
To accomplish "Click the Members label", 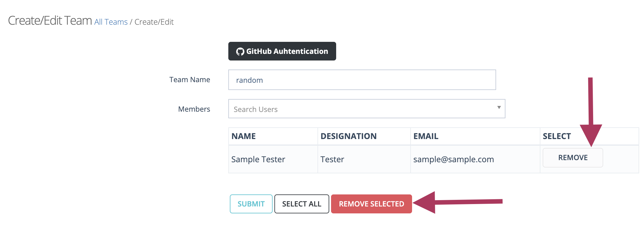I will (194, 109).
